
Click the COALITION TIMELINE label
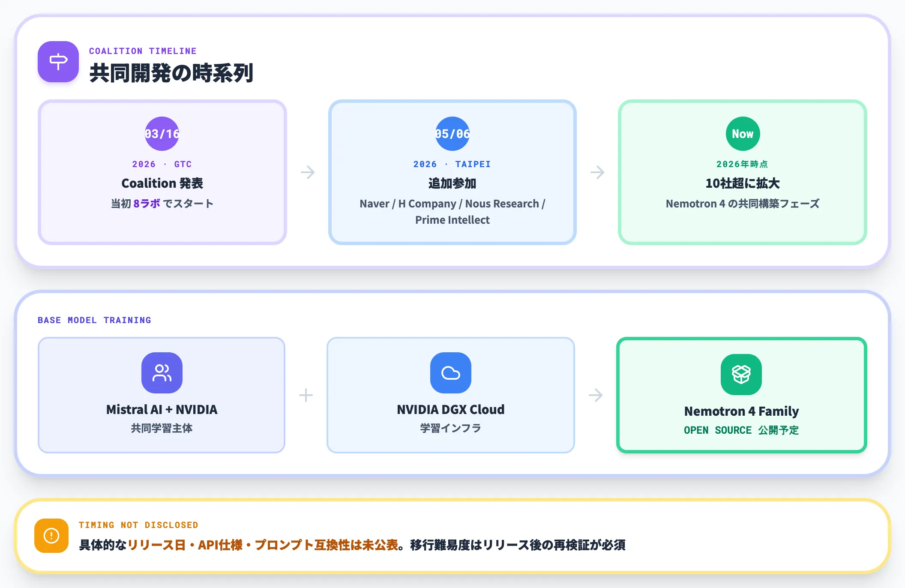pyautogui.click(x=143, y=51)
